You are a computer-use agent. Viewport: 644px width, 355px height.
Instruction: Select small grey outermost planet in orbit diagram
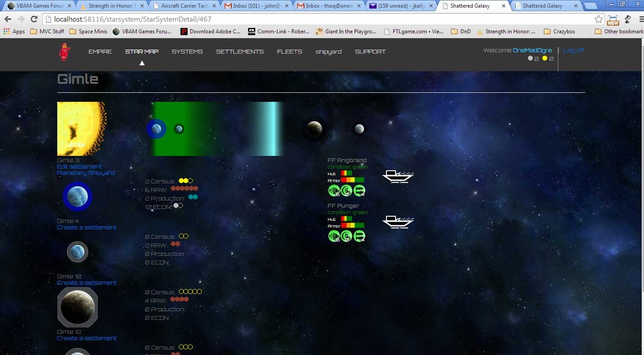[359, 129]
